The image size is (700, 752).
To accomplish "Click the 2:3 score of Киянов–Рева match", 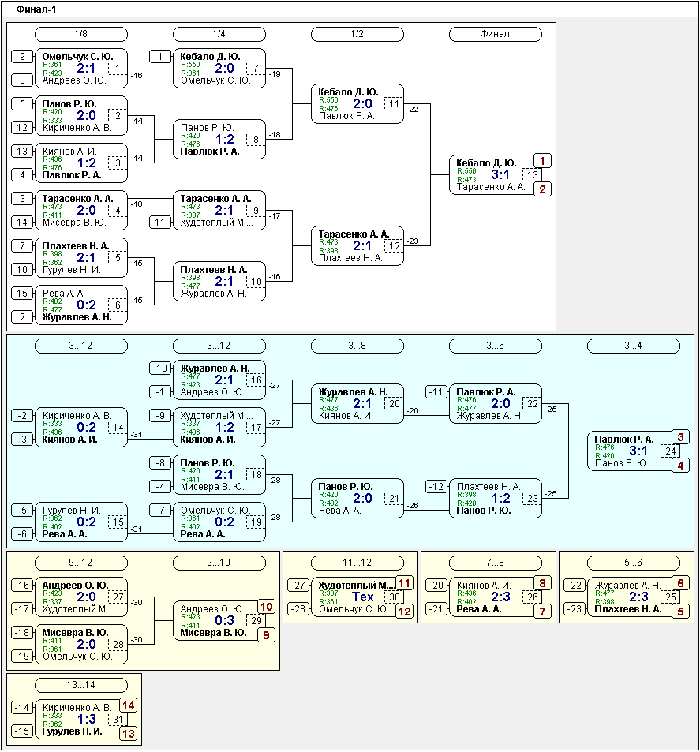I will pos(500,597).
